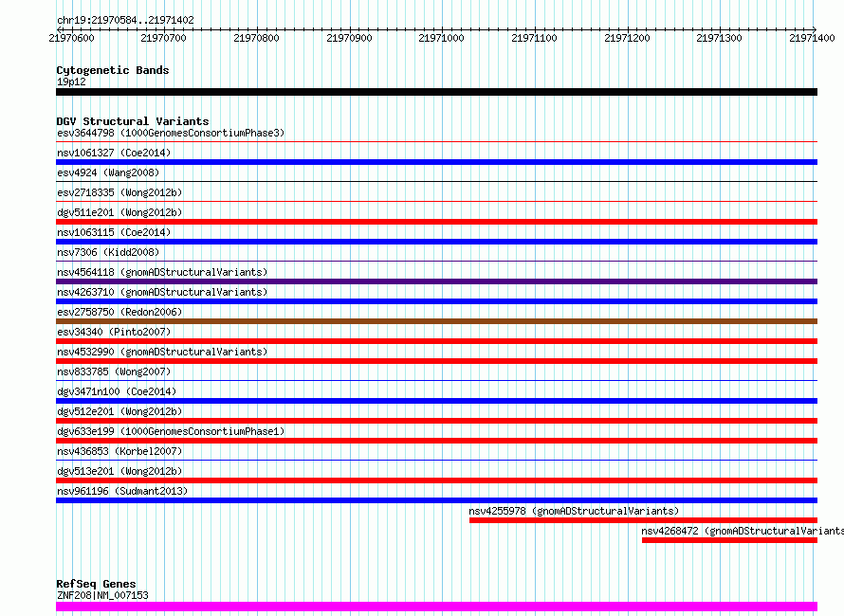This screenshot has width=844, height=616.
Task: Click the 21971200 ruler position
Action: 627,38
